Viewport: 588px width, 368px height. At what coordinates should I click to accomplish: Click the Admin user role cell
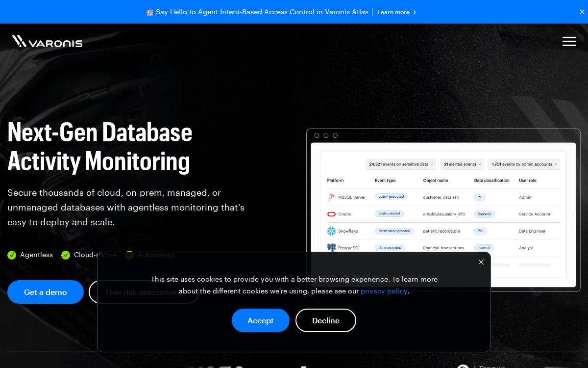tap(525, 197)
